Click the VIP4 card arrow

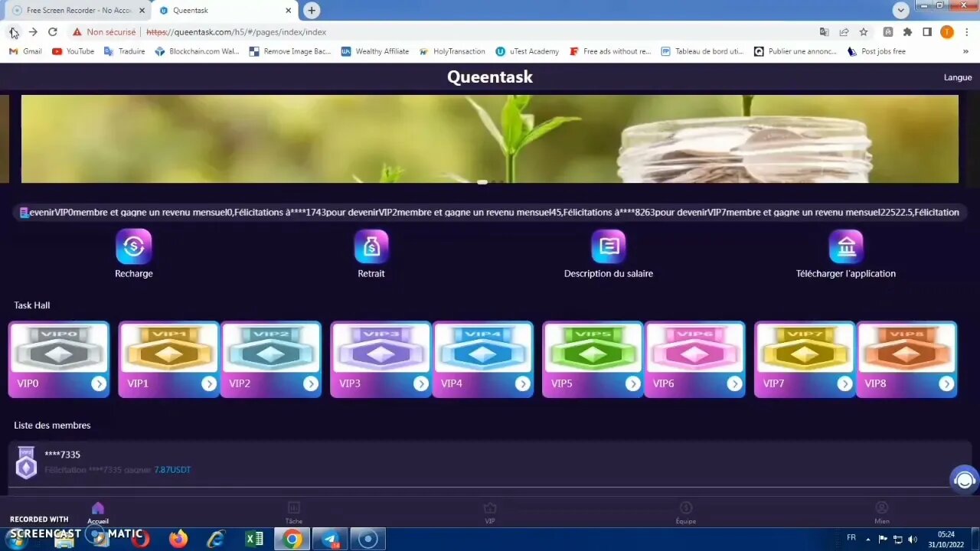point(522,383)
